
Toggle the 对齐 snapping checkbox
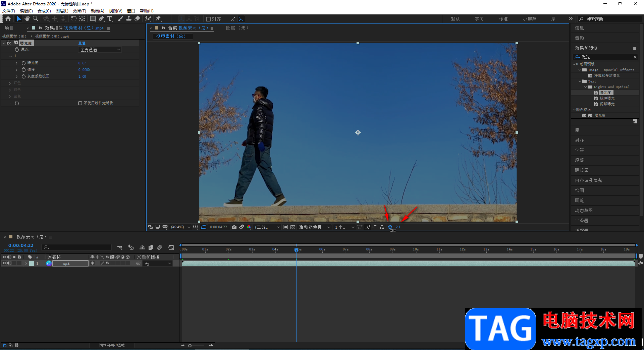pos(208,19)
